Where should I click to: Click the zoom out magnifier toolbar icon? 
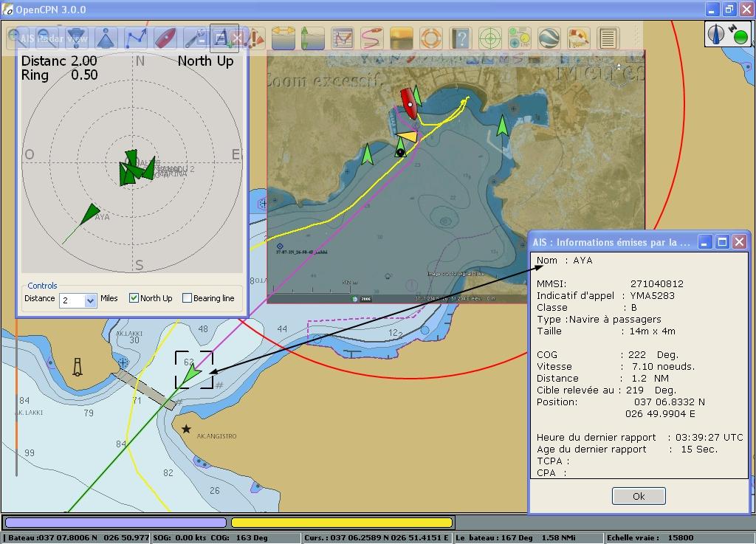click(47, 38)
